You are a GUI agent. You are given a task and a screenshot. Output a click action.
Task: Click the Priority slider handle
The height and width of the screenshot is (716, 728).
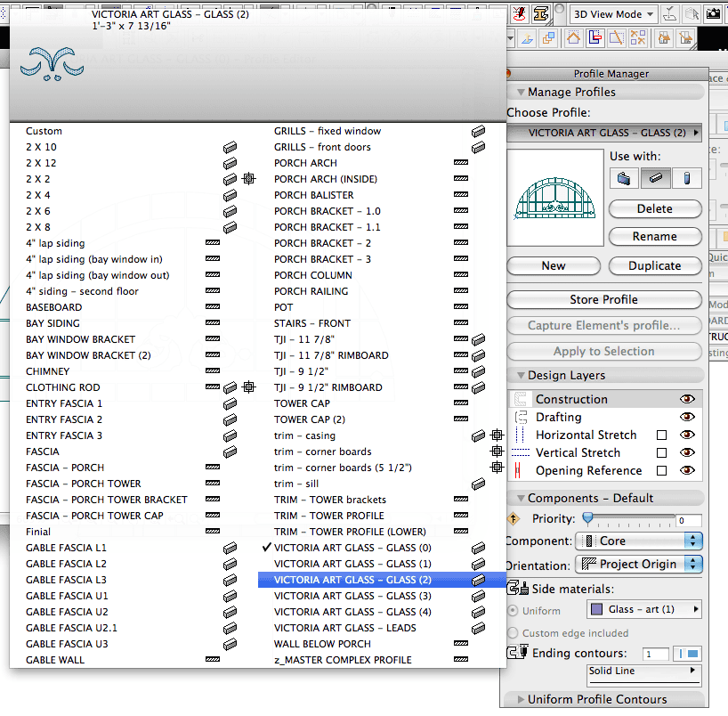click(x=587, y=518)
